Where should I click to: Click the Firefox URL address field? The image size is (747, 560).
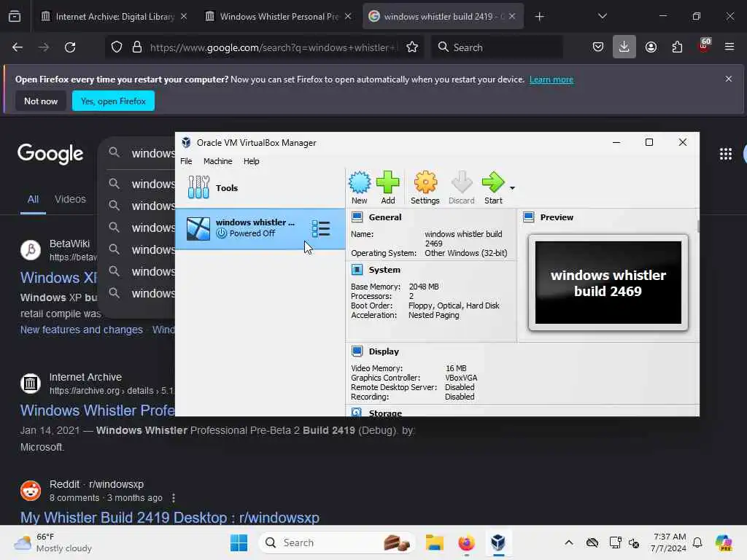(x=274, y=47)
